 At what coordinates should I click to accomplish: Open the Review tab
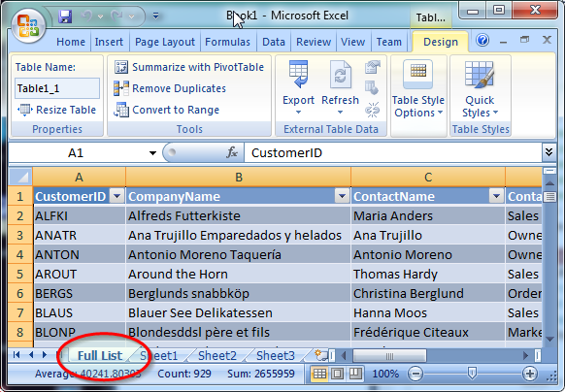pyautogui.click(x=314, y=42)
